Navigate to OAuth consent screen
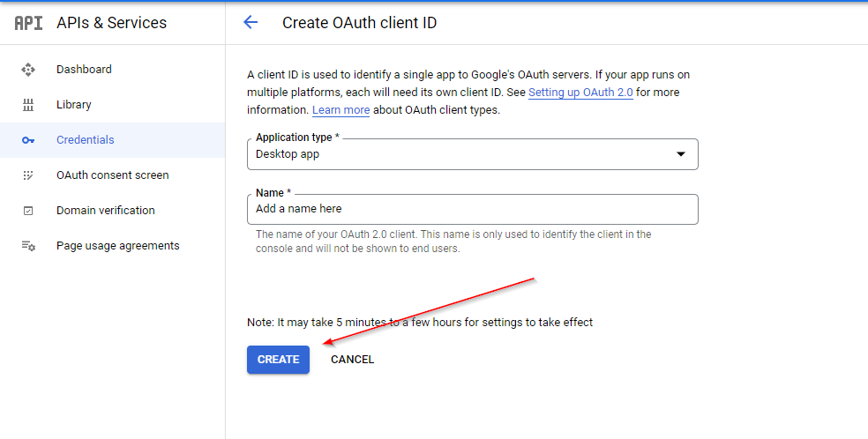Screen dimensions: 868x439 [x=112, y=175]
